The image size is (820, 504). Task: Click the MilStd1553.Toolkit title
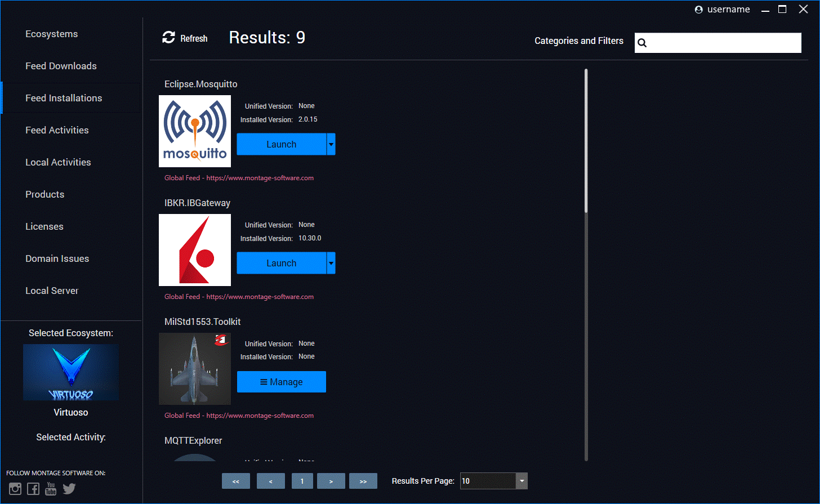[x=203, y=322]
